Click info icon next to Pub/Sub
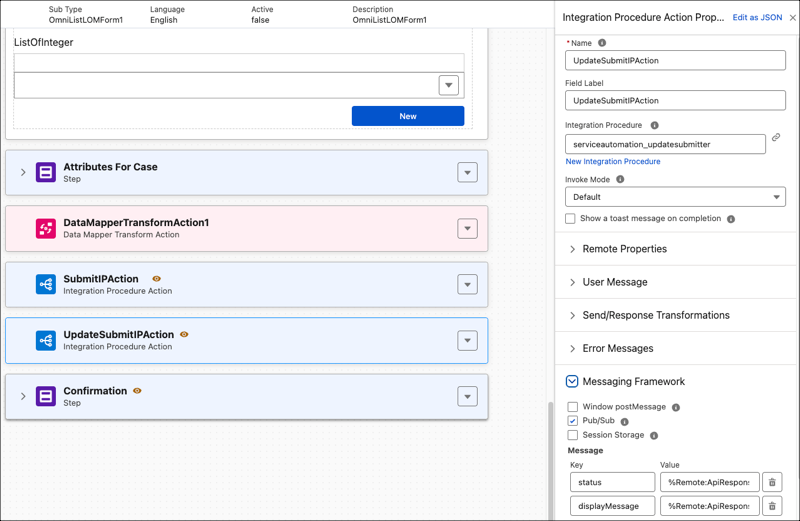The height and width of the screenshot is (521, 800). click(x=624, y=421)
